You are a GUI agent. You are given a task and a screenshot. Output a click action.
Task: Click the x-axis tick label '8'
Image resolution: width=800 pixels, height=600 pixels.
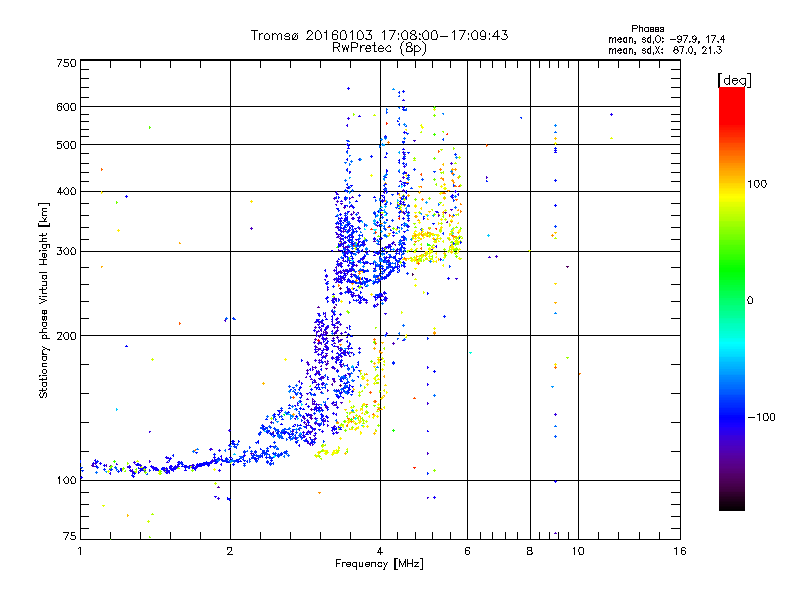(530, 551)
